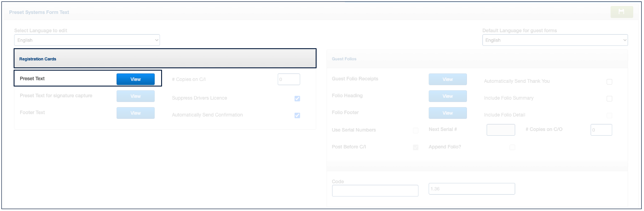Focus the # Copies on C/O field
This screenshot has height=211, width=644.
[601, 130]
